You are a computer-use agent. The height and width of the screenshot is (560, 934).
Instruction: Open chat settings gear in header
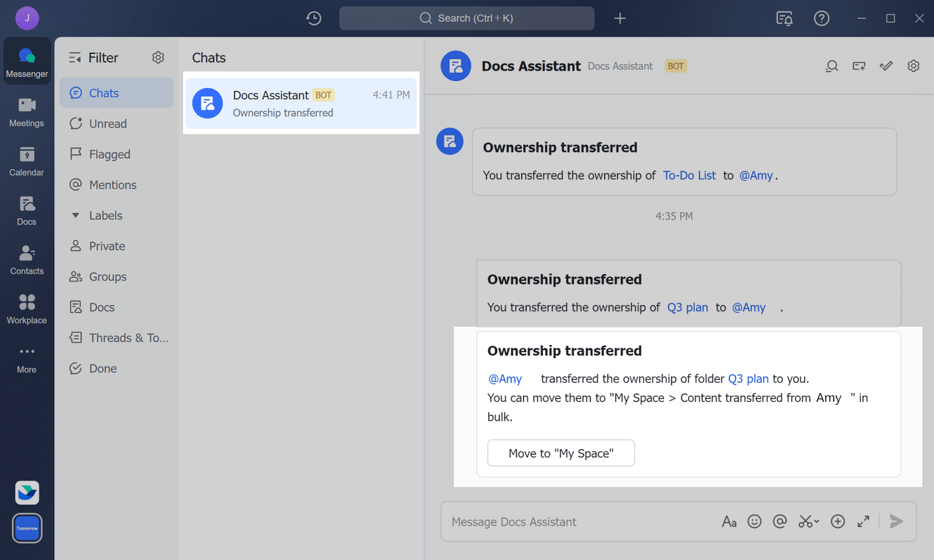pyautogui.click(x=914, y=66)
